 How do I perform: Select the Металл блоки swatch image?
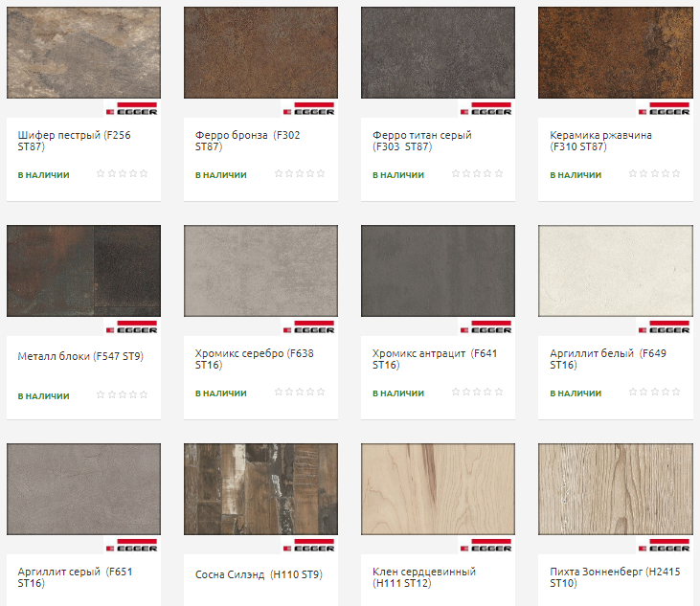pyautogui.click(x=83, y=271)
